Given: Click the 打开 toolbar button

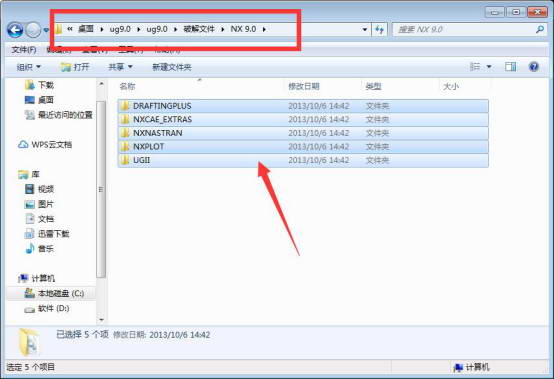Looking at the screenshot, I should (75, 67).
